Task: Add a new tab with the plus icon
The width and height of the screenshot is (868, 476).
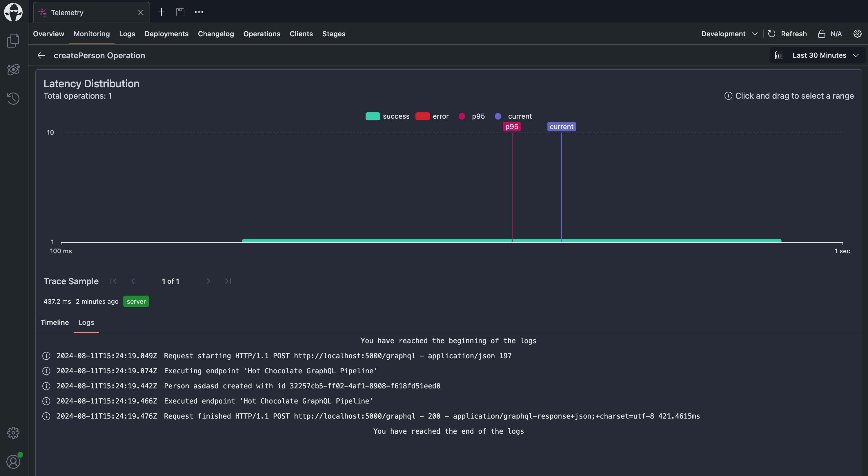Action: point(161,12)
